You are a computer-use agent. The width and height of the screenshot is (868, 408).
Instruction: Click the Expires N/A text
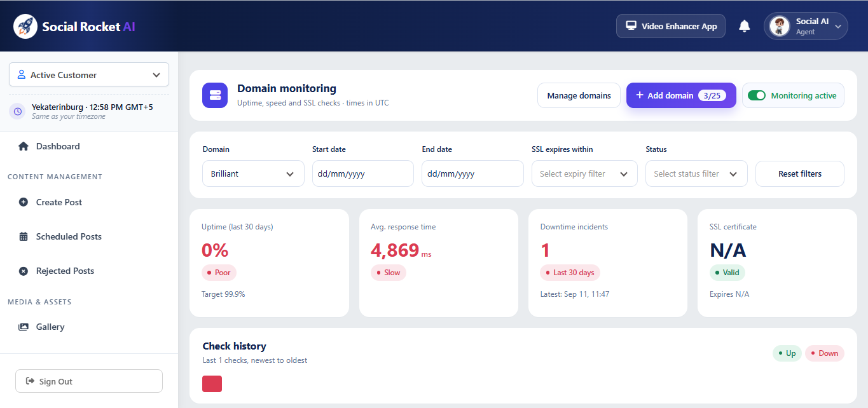[x=729, y=294]
